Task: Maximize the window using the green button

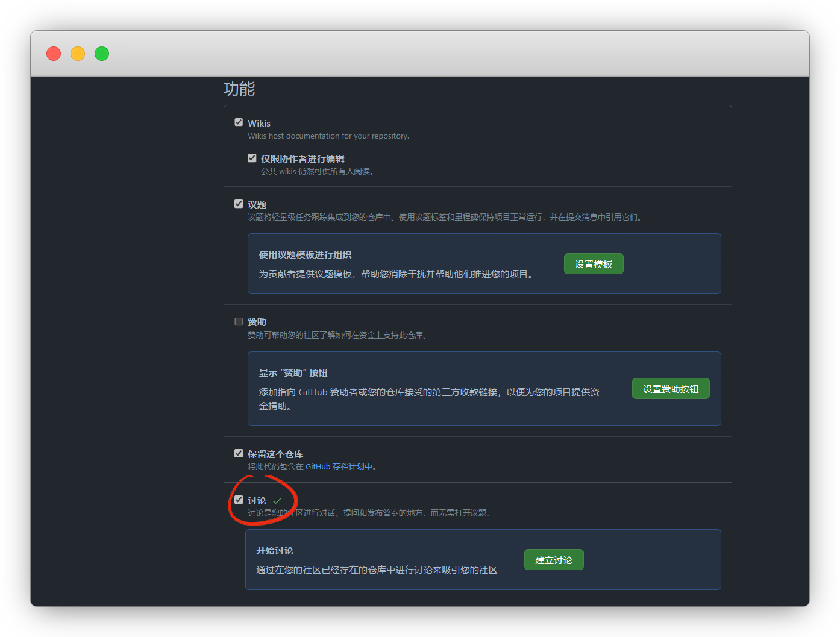Action: point(102,54)
